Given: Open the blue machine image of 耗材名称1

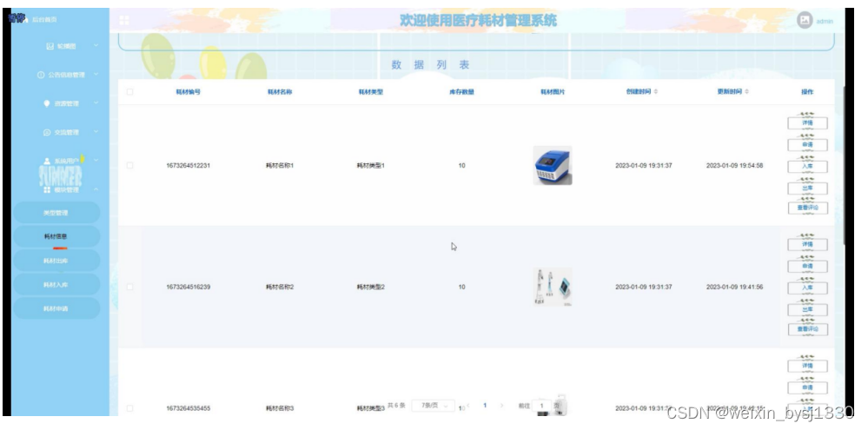Looking at the screenshot, I should click(x=553, y=165).
